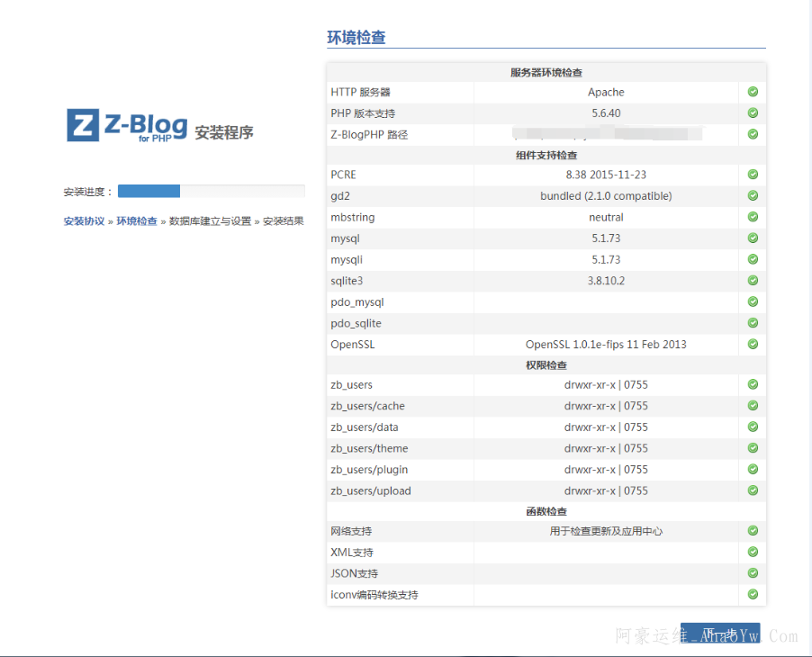This screenshot has width=812, height=657.
Task: Select the 安装结果 step label
Action: coord(283,221)
